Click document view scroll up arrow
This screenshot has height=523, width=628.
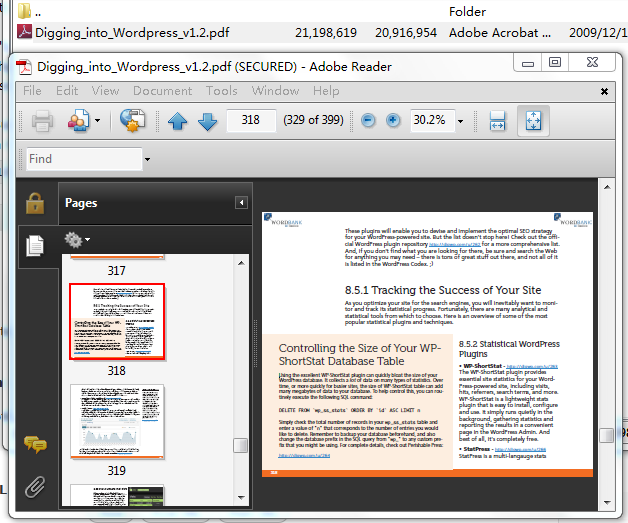[x=607, y=187]
